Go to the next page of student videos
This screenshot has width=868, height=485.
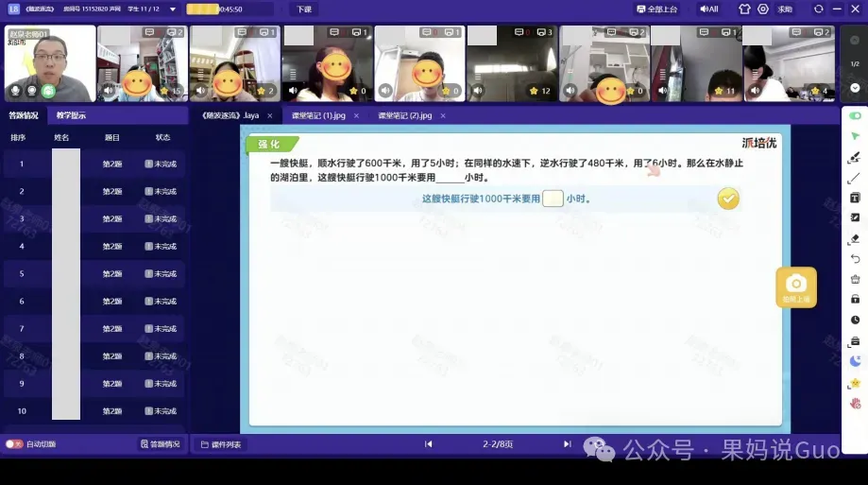coord(855,88)
